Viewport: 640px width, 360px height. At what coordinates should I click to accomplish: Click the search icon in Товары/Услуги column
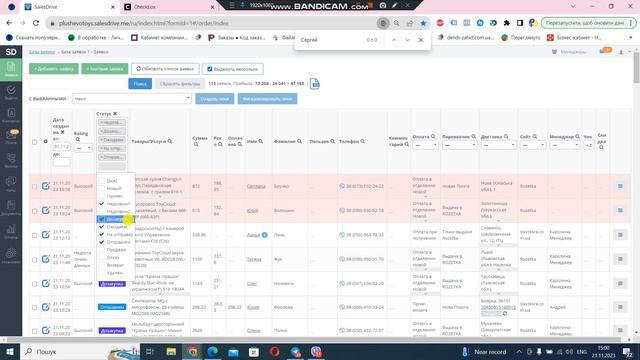coord(170,141)
